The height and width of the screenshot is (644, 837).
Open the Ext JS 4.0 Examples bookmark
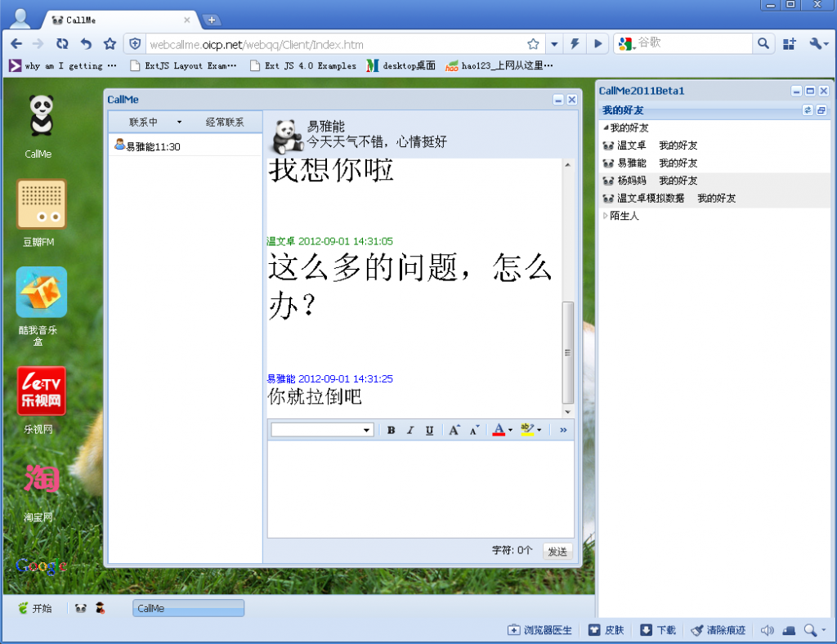pos(303,65)
